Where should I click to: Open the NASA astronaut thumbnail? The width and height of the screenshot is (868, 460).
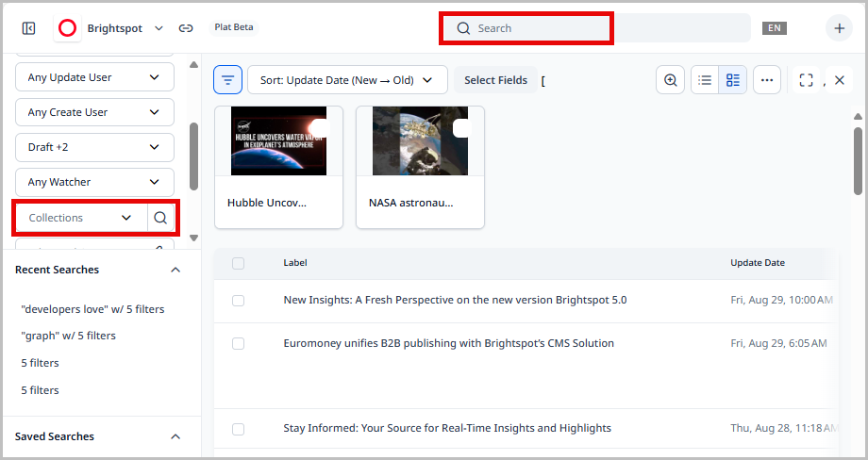click(420, 141)
